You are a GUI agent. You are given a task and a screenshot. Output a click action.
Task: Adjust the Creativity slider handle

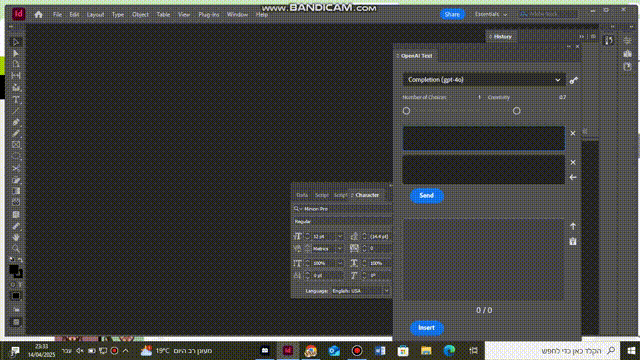click(x=516, y=111)
